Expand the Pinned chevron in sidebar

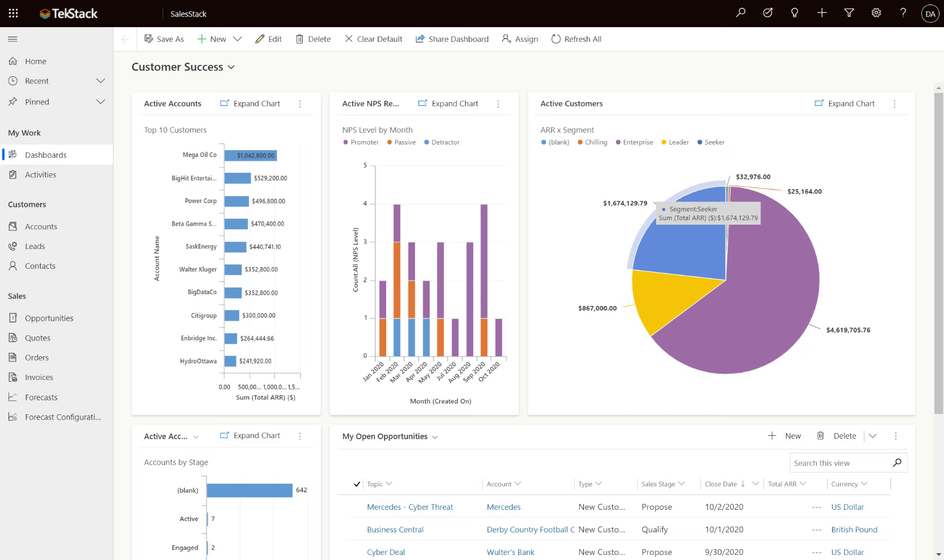[x=100, y=102]
